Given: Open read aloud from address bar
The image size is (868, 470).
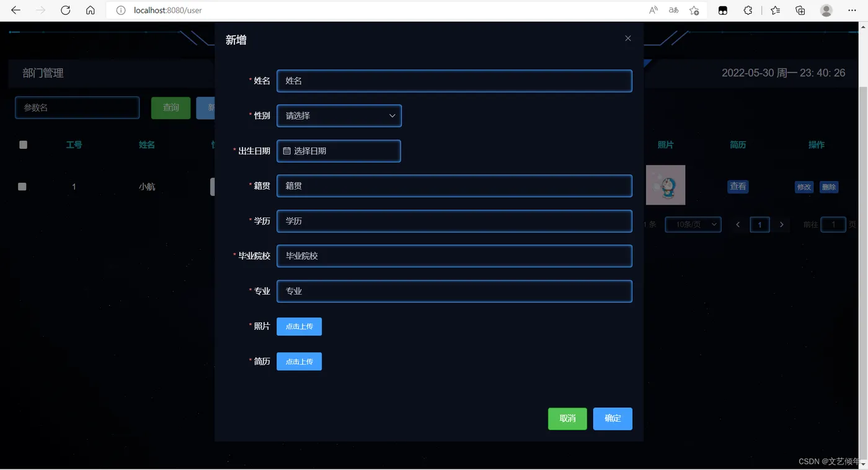Looking at the screenshot, I should (x=653, y=11).
